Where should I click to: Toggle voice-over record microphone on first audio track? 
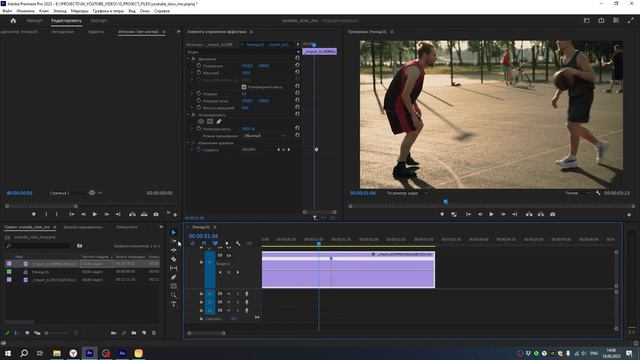coord(246,293)
